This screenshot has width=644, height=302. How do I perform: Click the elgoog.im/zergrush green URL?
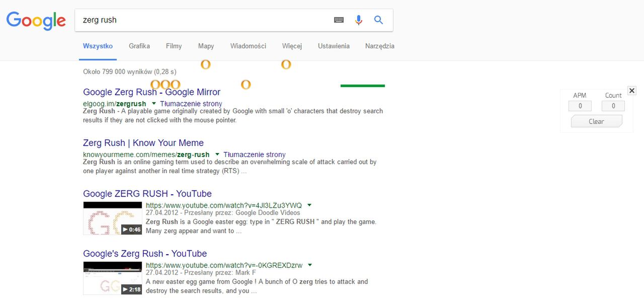[115, 104]
